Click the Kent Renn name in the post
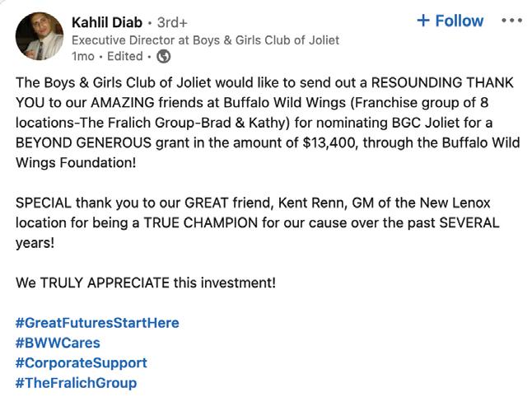532x397 pixels. coord(312,203)
